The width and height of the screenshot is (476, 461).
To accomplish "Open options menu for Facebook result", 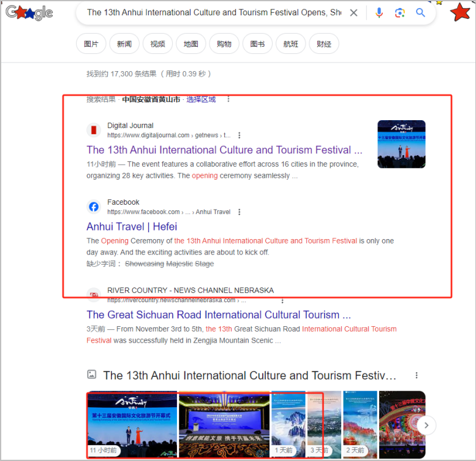I will point(240,212).
